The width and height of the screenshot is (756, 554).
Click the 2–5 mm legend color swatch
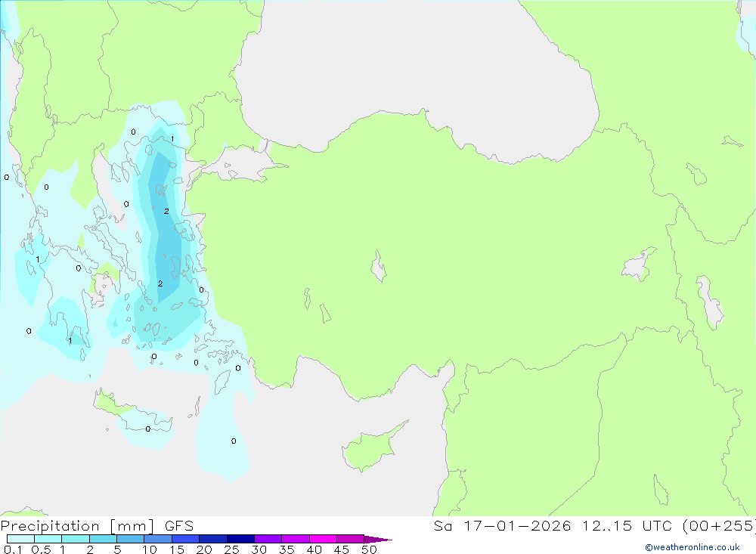(103, 539)
